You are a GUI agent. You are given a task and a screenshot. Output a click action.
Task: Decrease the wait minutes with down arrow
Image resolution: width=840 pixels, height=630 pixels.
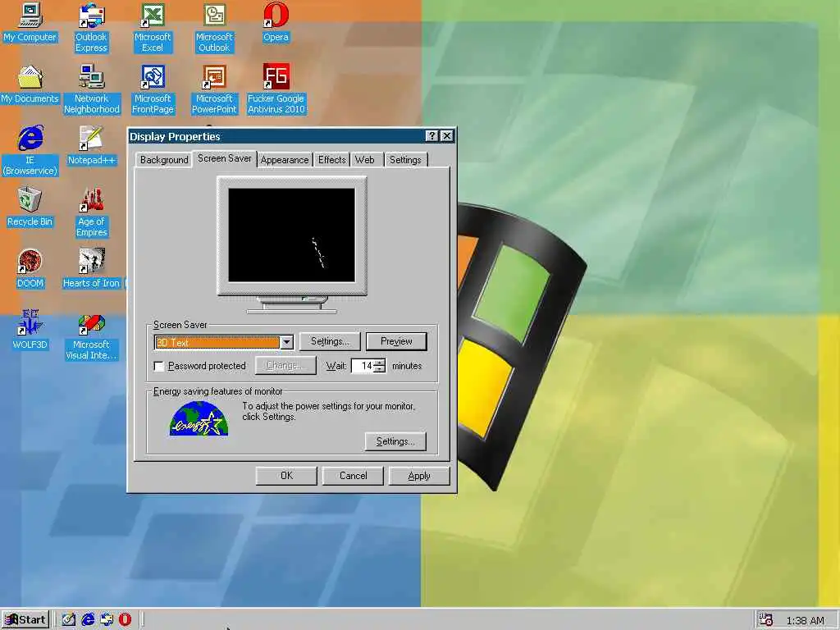coord(379,370)
